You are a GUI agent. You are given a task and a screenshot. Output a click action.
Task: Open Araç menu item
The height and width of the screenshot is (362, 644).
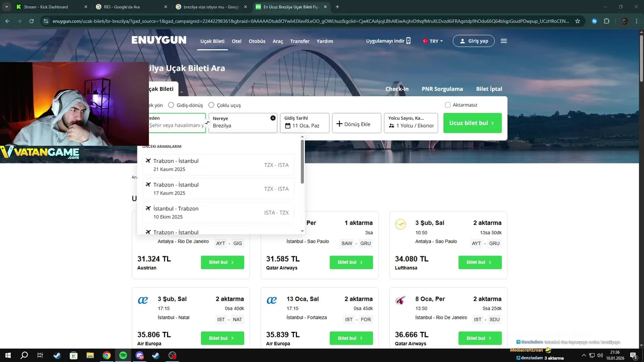[x=278, y=41]
